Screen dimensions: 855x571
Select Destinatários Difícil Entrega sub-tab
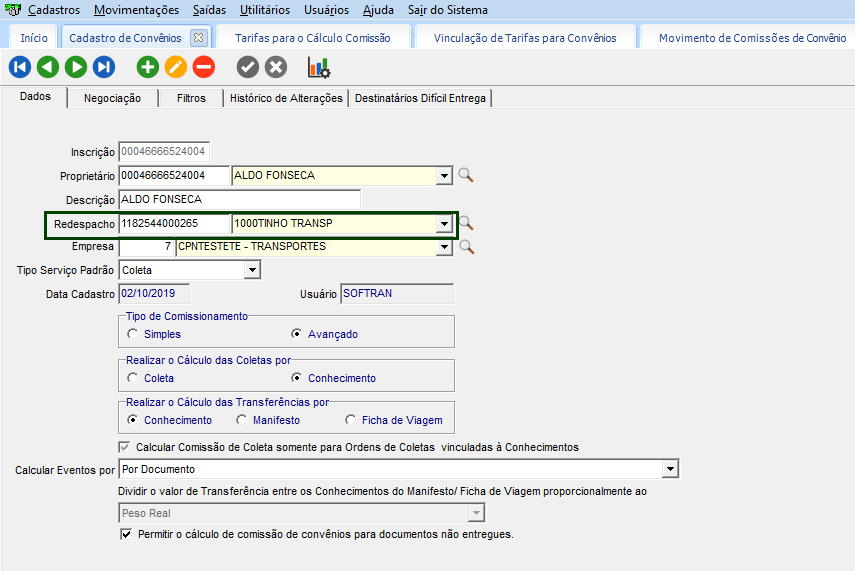tap(420, 98)
